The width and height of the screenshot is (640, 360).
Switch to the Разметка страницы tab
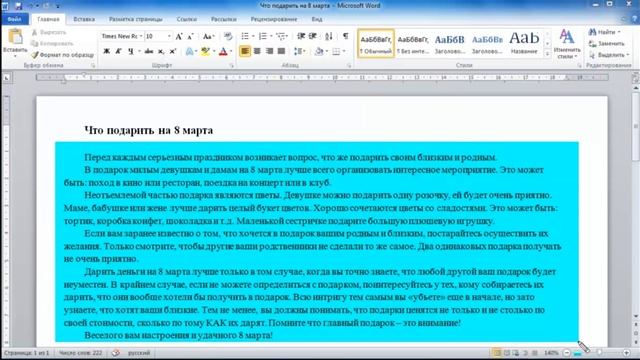(136, 19)
